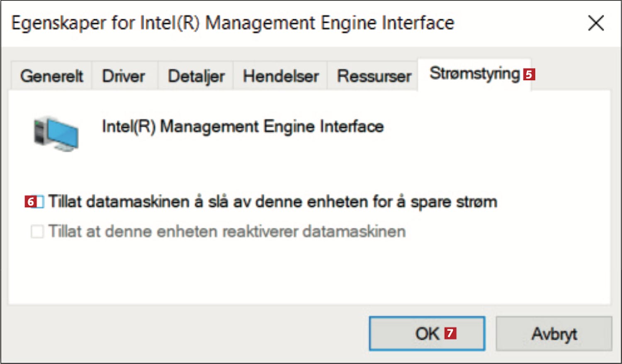This screenshot has width=622, height=364.
Task: Close the properties dialog with X
Action: point(596,23)
